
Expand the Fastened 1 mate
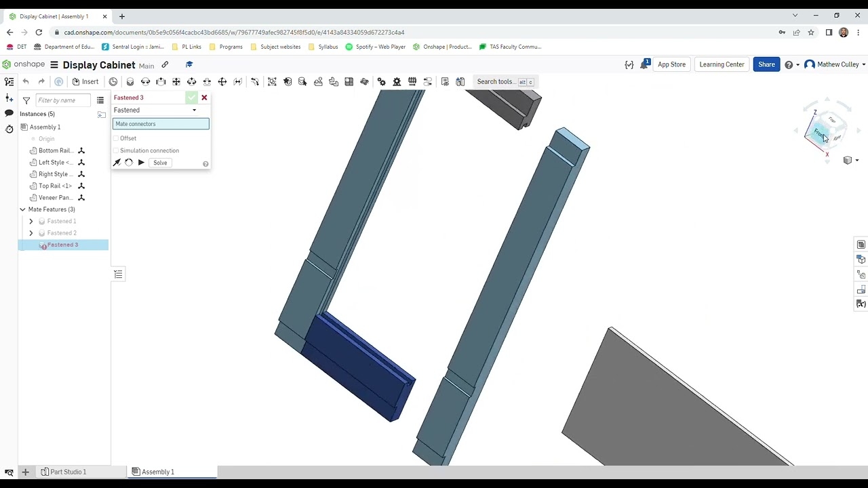[31, 221]
